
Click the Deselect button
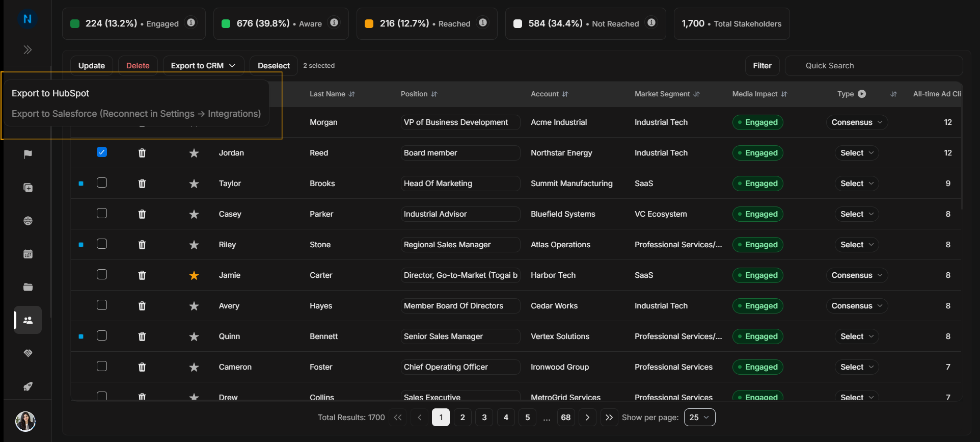(x=274, y=66)
